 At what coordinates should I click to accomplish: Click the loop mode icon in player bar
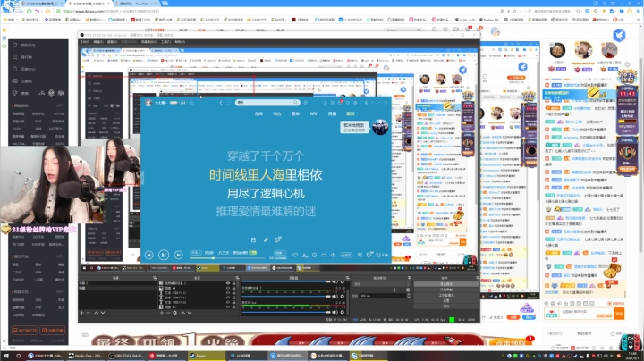pos(324,256)
